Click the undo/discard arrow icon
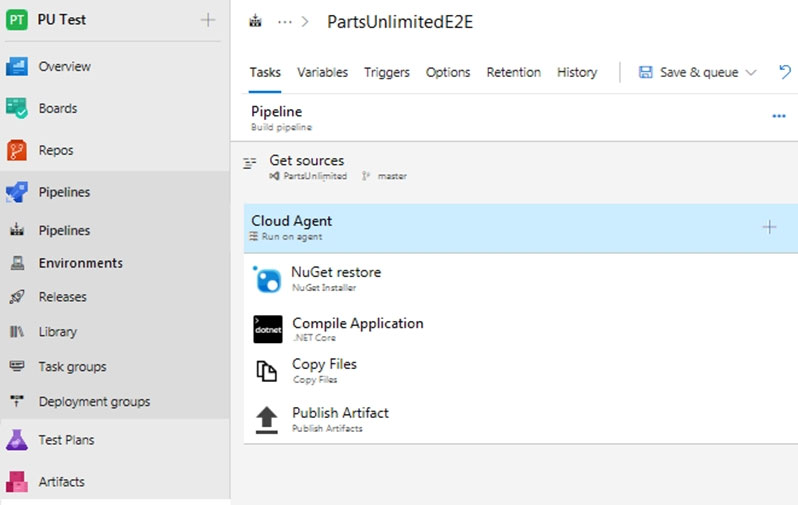Image resolution: width=798 pixels, height=505 pixels. click(785, 72)
